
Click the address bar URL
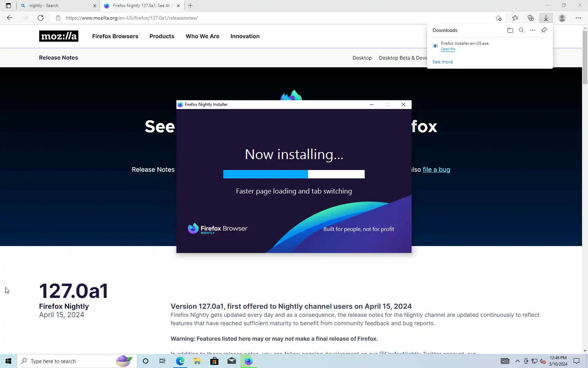(132, 18)
